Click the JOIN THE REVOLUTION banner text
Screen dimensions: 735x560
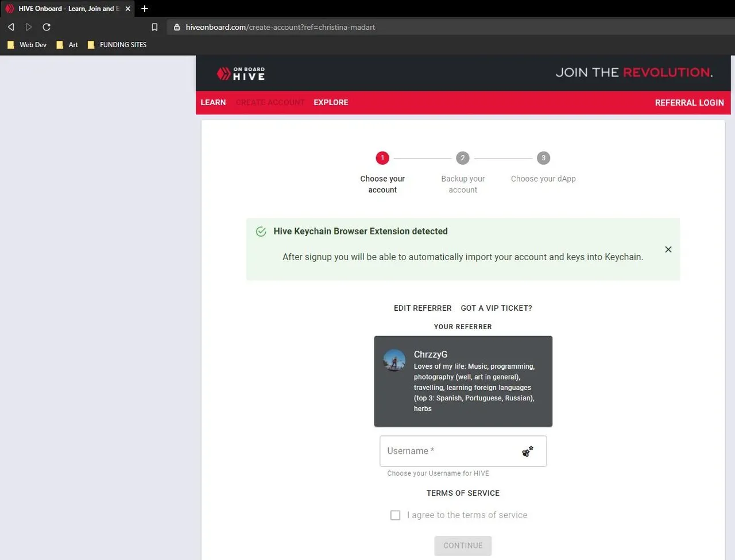634,72
